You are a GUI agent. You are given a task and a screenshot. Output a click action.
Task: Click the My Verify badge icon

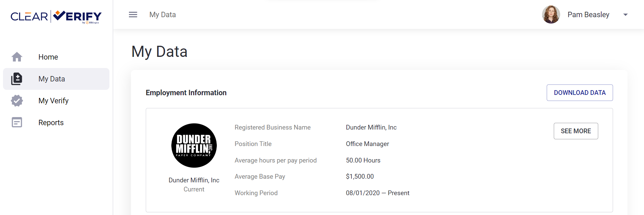tap(17, 101)
